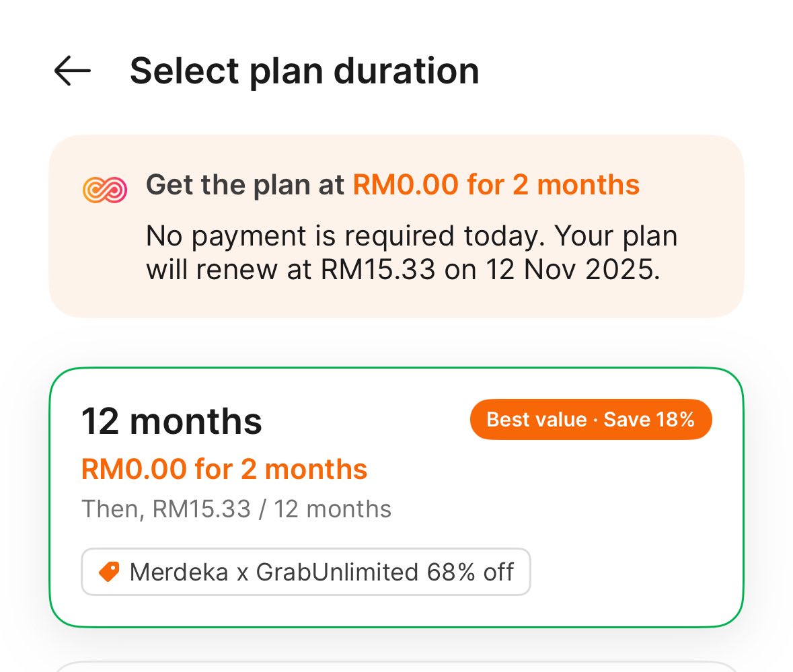Click the orange price tag icon
793x672 pixels.
(x=108, y=572)
